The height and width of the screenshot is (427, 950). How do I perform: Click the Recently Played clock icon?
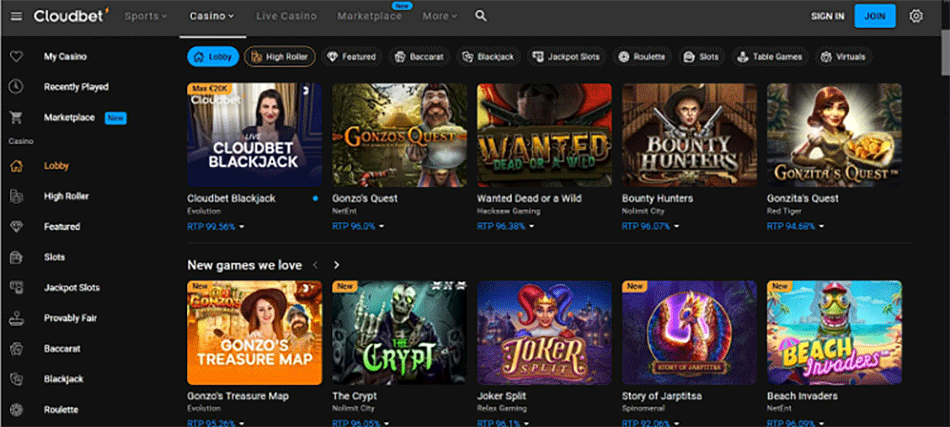[16, 87]
